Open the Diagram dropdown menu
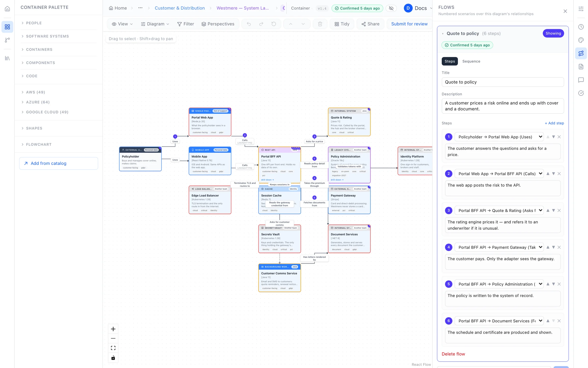 pyautogui.click(x=155, y=24)
